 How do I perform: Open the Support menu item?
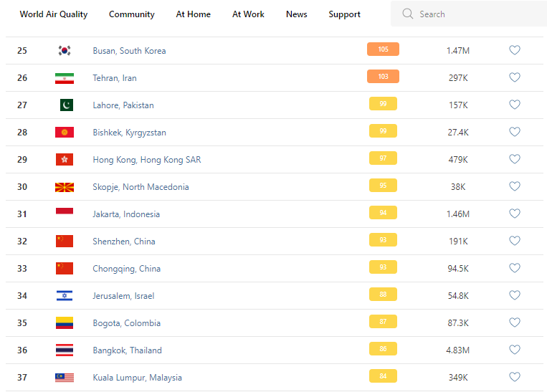[x=345, y=14]
